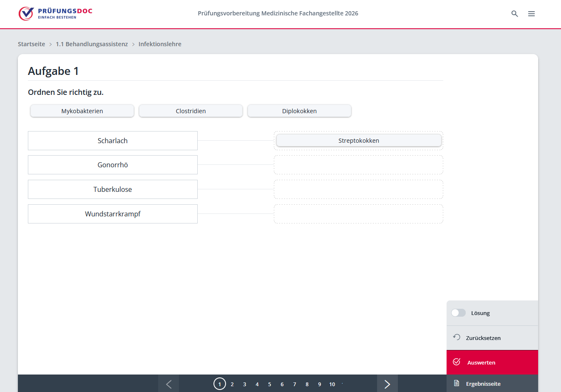Open the hamburger menu
This screenshot has height=392, width=561.
(x=531, y=14)
